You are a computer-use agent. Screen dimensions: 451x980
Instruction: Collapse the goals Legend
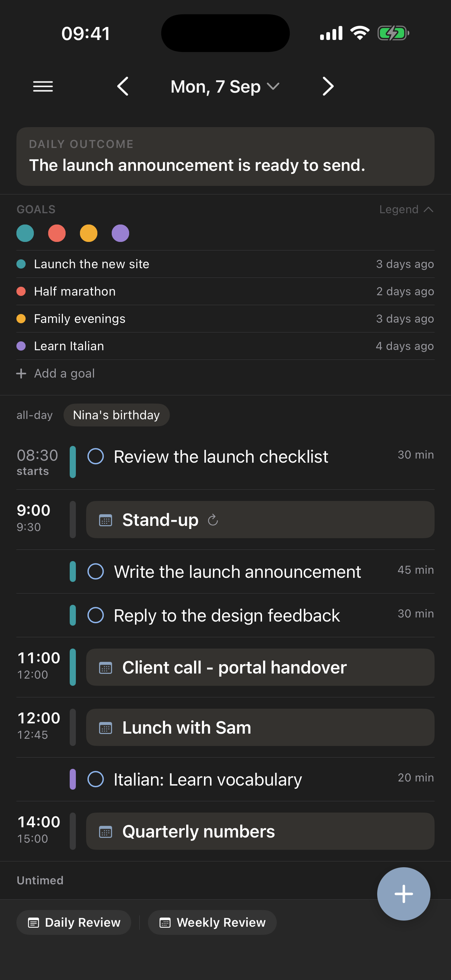406,209
